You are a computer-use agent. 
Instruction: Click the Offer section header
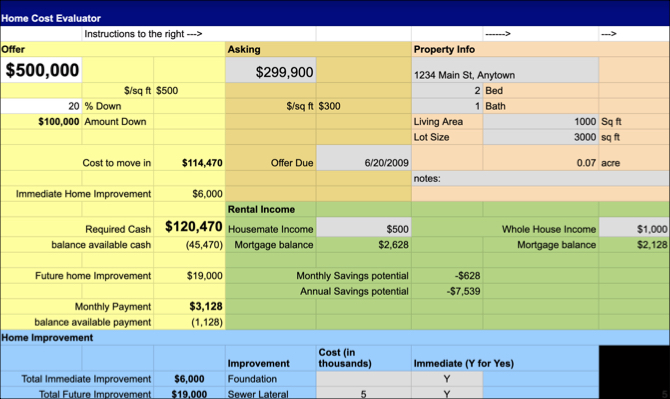point(13,49)
